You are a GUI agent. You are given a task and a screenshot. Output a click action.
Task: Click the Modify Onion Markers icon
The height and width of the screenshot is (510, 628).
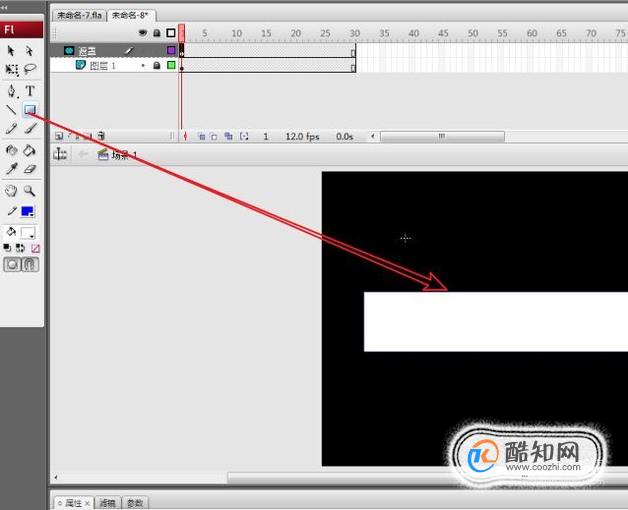(x=244, y=136)
